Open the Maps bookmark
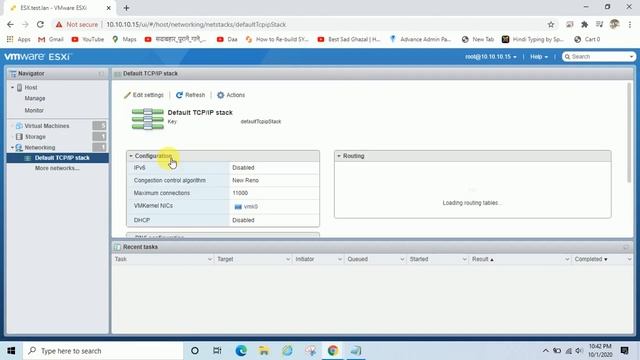Screen dimensions: 640x360 pos(124,39)
